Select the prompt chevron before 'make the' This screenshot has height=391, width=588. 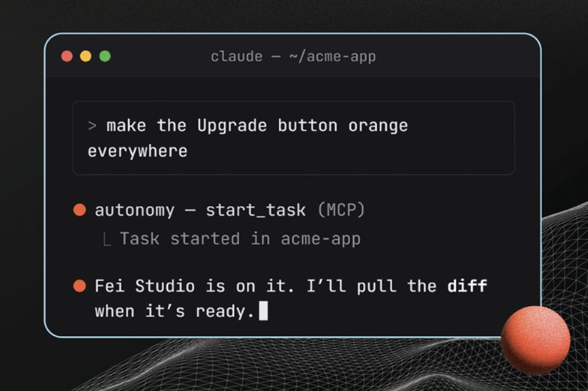tap(92, 126)
